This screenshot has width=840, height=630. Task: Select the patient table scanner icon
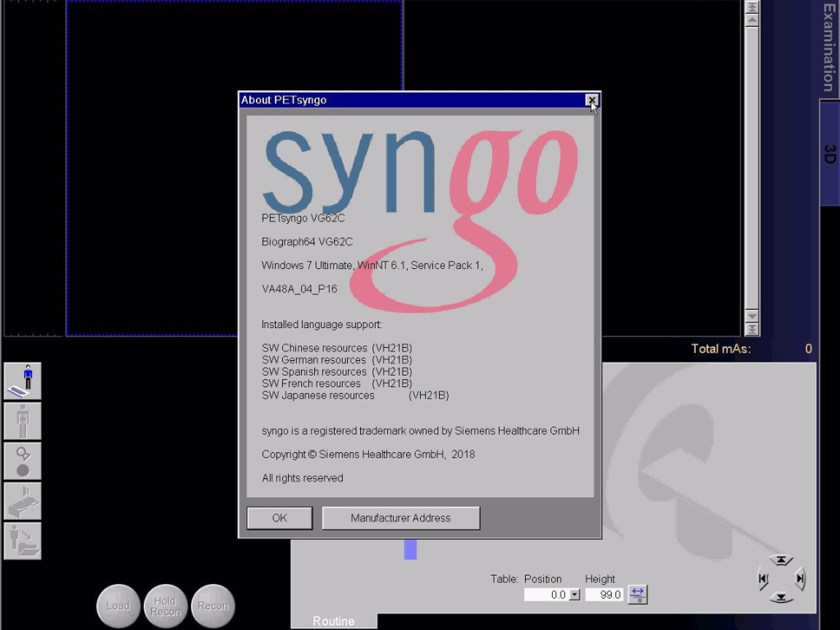coord(22,501)
